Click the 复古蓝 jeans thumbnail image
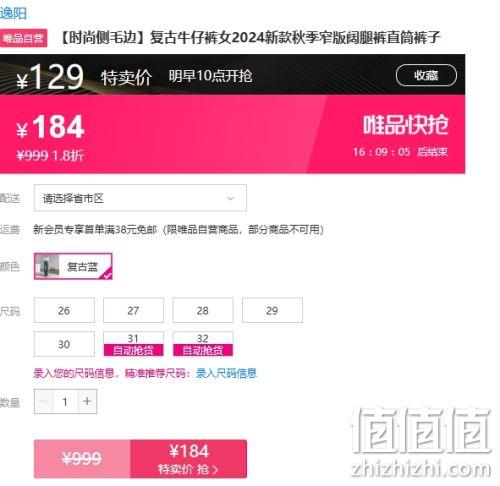The width and height of the screenshot is (500, 486). [x=47, y=266]
